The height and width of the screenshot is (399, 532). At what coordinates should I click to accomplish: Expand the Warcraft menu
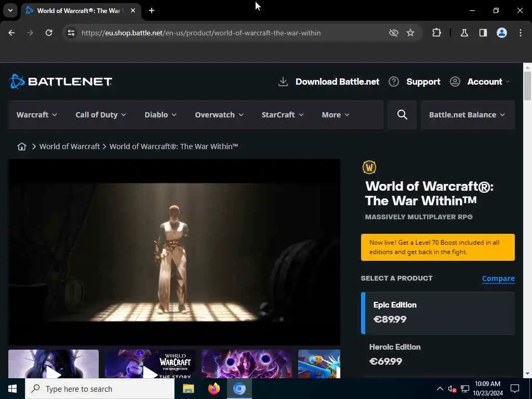coord(37,115)
